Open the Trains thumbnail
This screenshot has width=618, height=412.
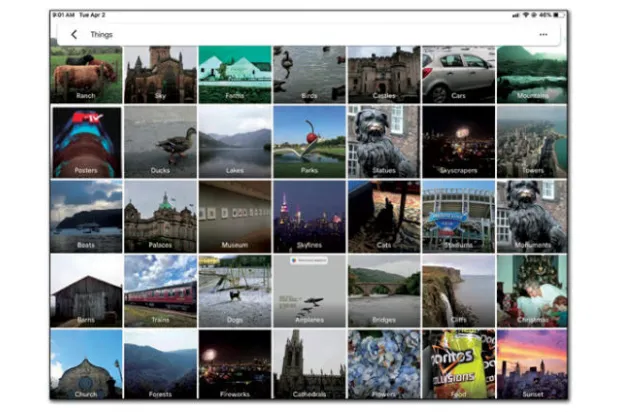tap(160, 290)
